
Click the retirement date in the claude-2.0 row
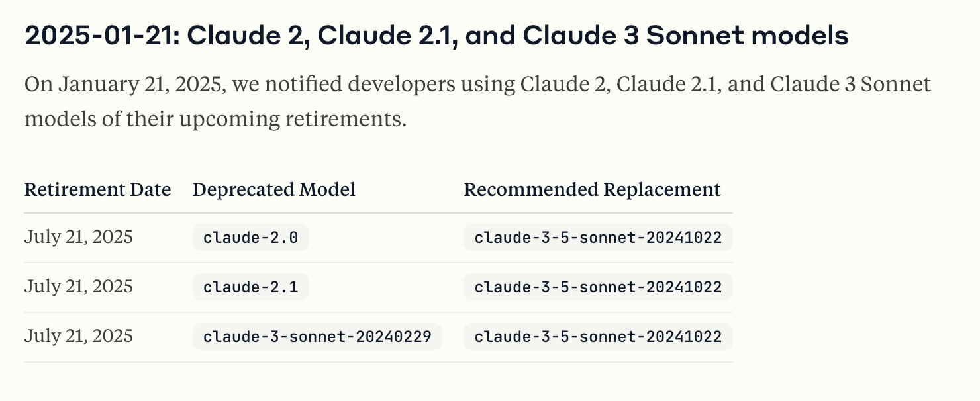79,237
